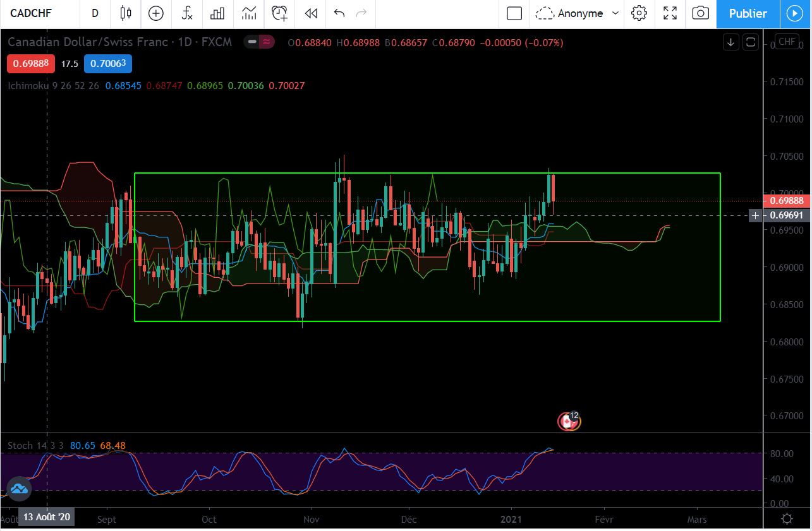812x531 pixels.
Task: Toggle the indicator legend visibility pill
Action: pos(260,42)
